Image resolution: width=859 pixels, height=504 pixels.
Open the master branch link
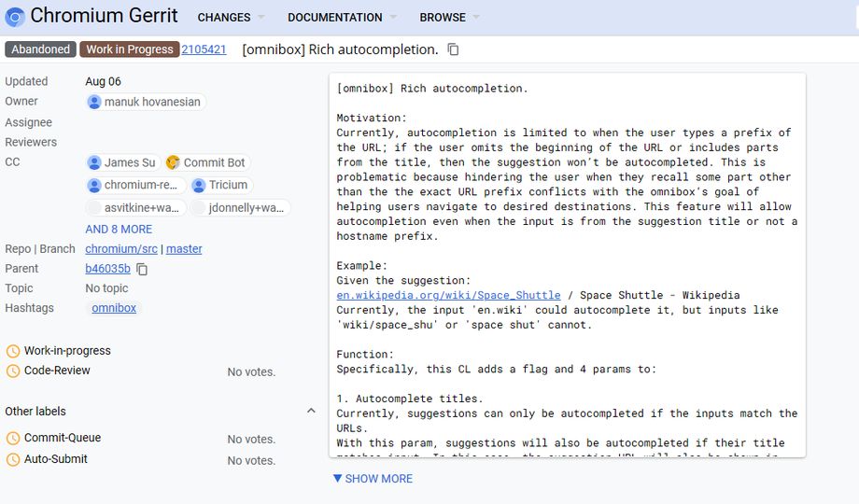pos(184,249)
